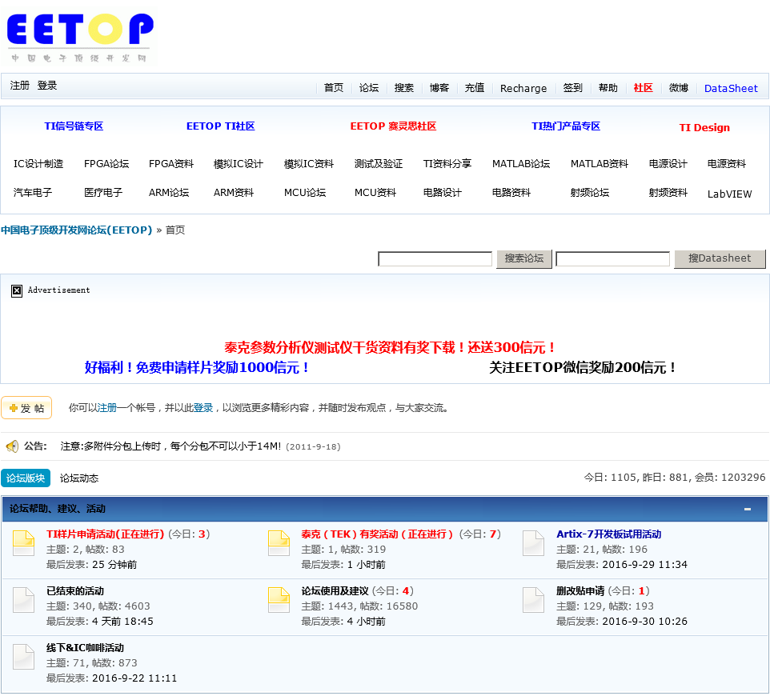The image size is (770, 700).
Task: Open the 线下&IC咖啡活动 forum
Action: click(85, 648)
